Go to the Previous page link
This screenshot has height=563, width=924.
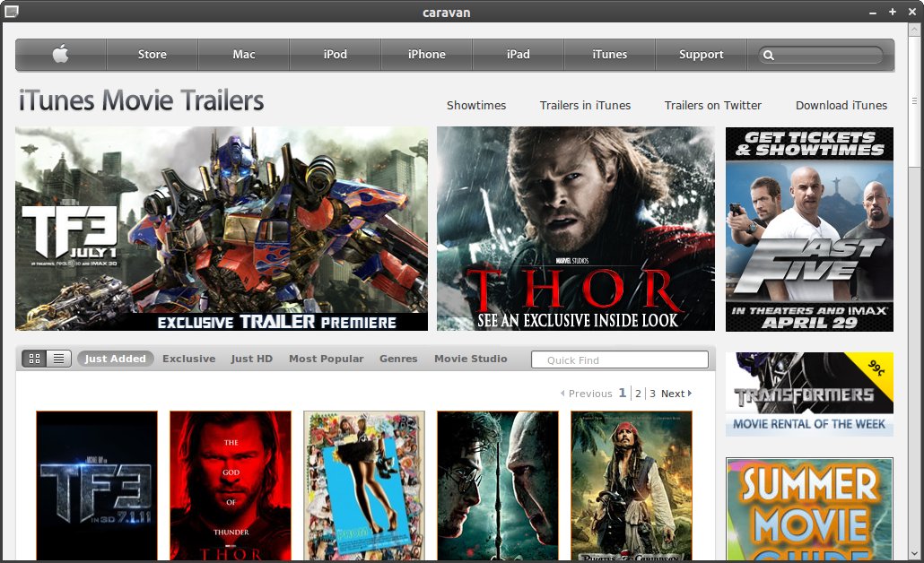tap(590, 394)
